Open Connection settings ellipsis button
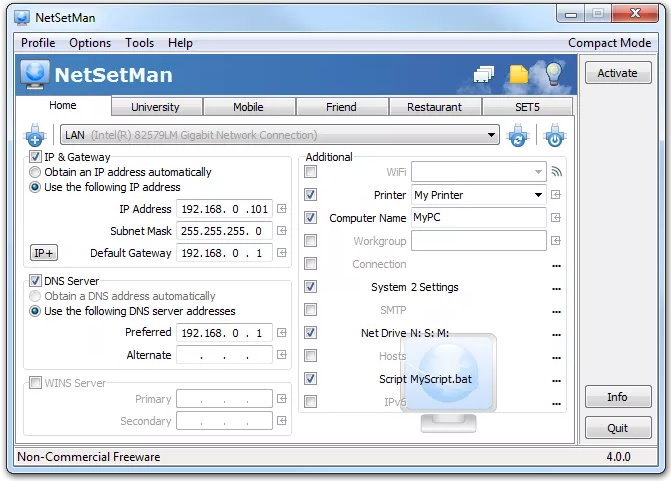This screenshot has height=481, width=671. (x=556, y=266)
